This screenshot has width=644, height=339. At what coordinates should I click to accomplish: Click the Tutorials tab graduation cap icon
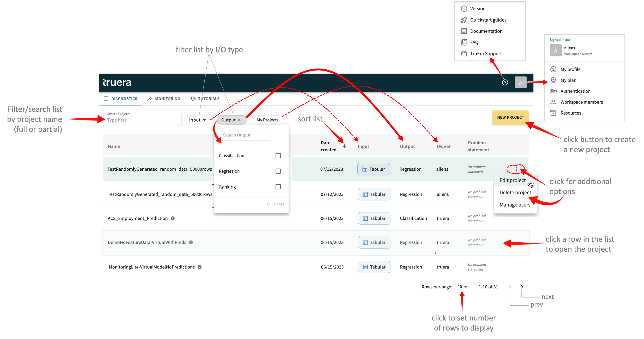point(193,99)
